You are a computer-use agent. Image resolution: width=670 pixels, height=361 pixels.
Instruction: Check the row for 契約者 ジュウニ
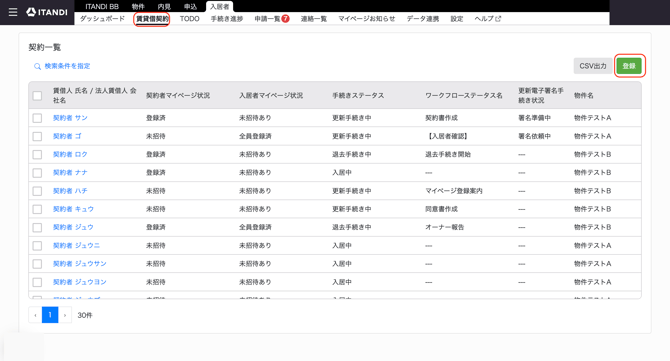(37, 246)
